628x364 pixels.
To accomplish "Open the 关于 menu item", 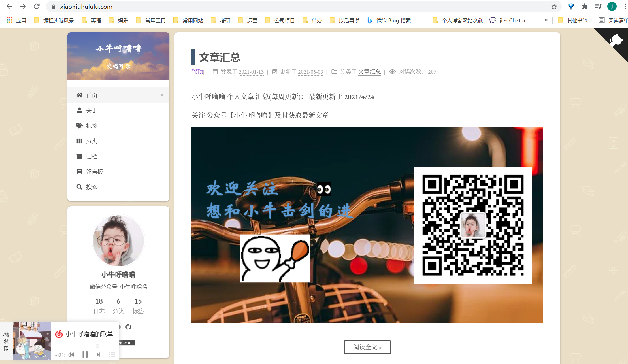I will click(x=118, y=110).
